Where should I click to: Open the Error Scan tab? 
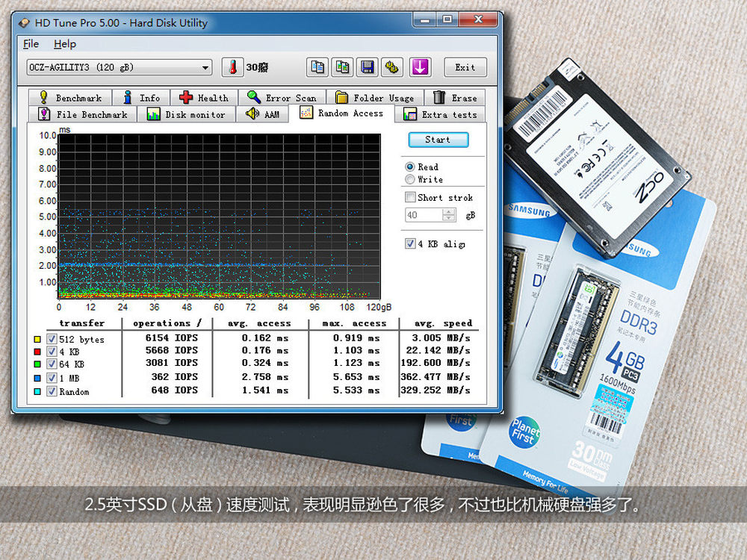click(282, 98)
